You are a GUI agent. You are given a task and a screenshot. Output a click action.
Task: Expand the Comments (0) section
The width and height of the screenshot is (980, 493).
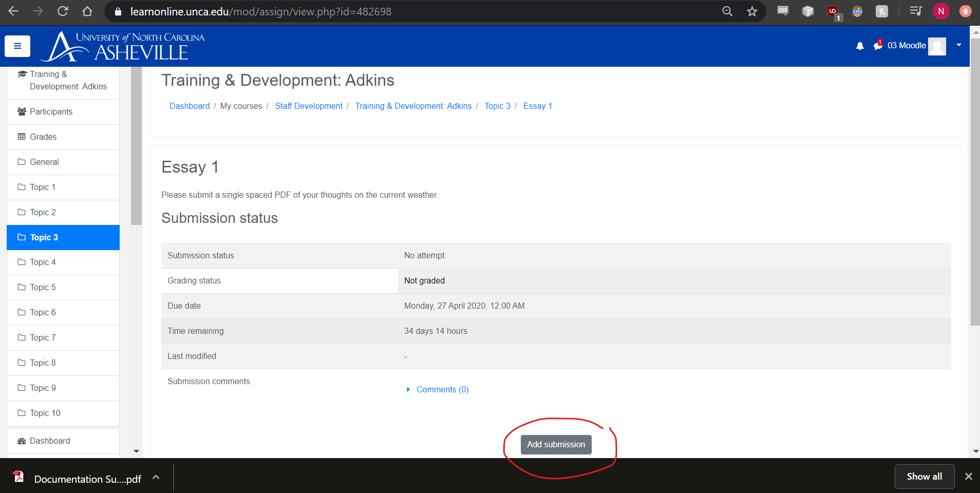pyautogui.click(x=442, y=390)
